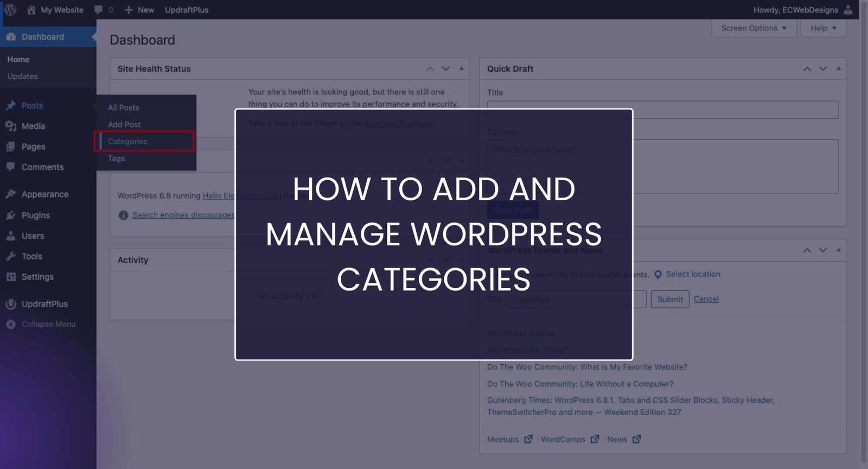Viewport: 868px width, 469px height.
Task: Click the info icon beside Search engines discouraged
Action: tap(123, 215)
